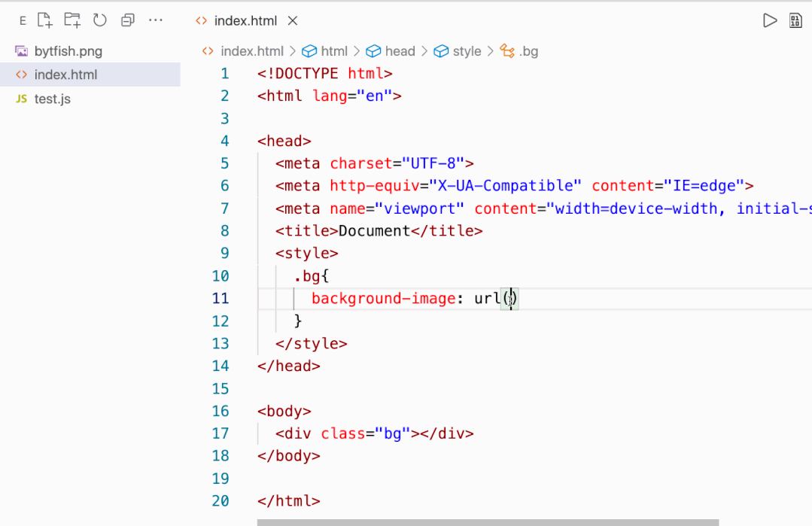
Task: Click the closing </style> tag
Action: (312, 344)
